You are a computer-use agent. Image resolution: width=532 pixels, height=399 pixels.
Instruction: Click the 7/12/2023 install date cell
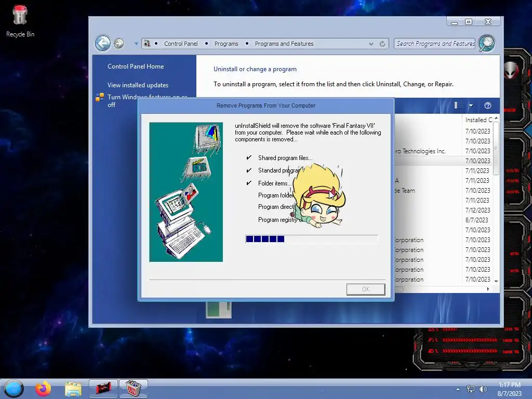[x=478, y=210]
